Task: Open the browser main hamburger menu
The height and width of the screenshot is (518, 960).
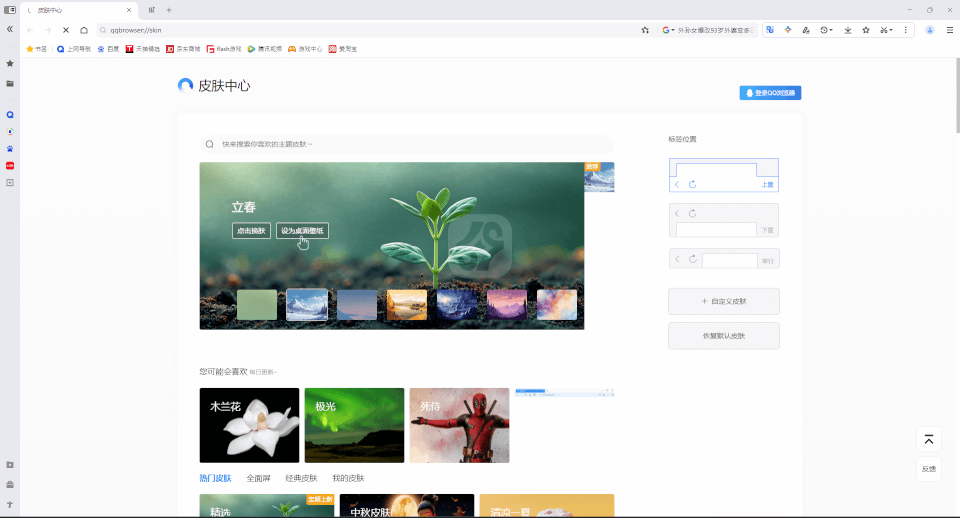Action: (950, 30)
